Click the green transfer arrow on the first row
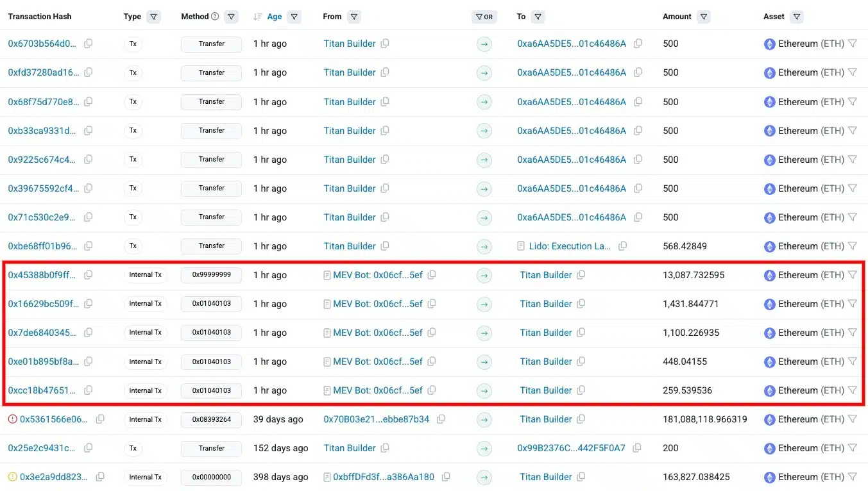Viewport: 868px width, 491px height. click(484, 44)
